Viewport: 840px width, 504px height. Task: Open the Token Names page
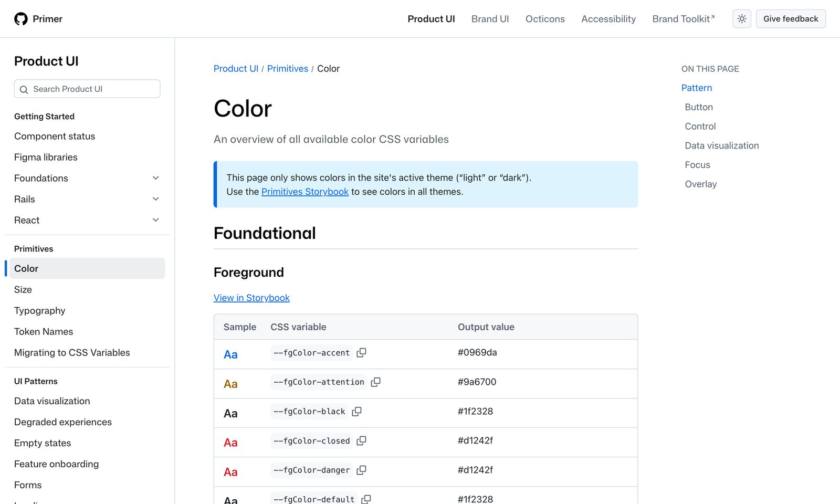[x=44, y=331]
